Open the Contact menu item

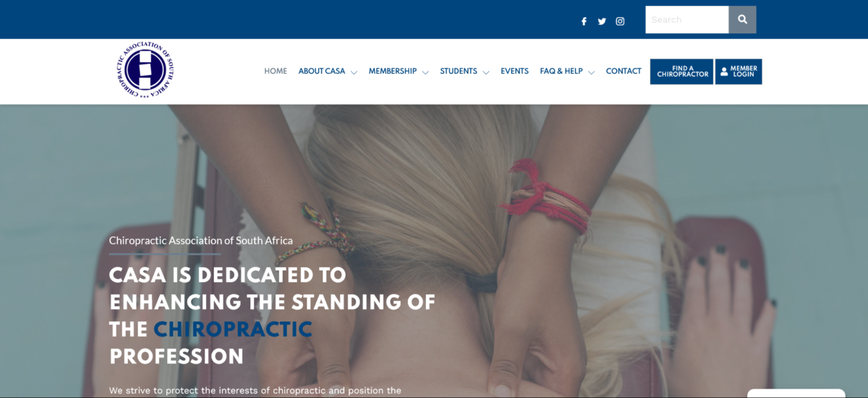coord(624,71)
